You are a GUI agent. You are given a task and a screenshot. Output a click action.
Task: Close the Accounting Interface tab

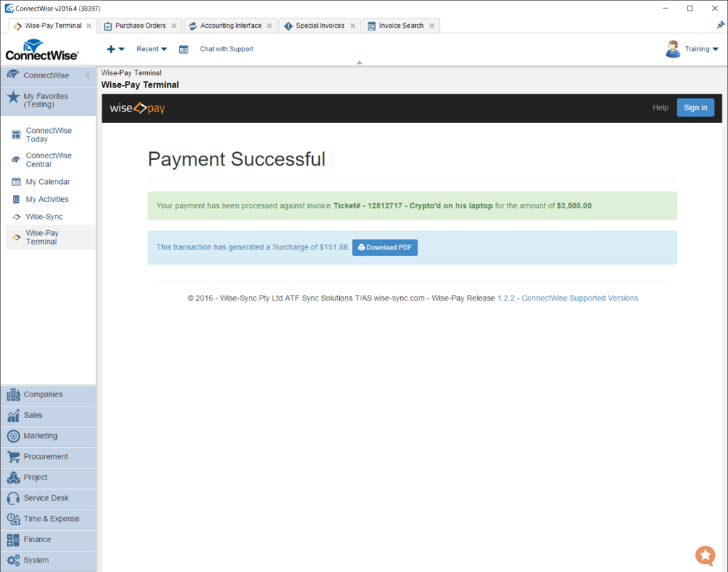[269, 26]
